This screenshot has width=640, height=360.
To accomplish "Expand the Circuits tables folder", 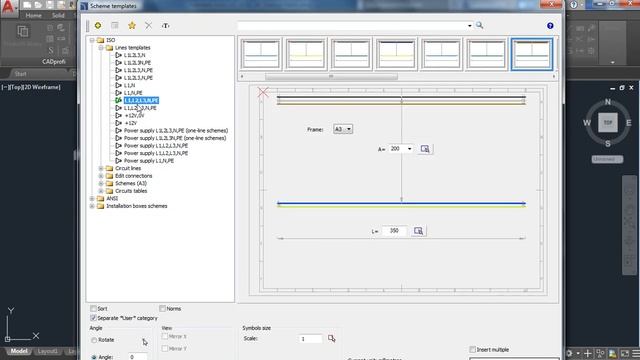I will click(101, 191).
